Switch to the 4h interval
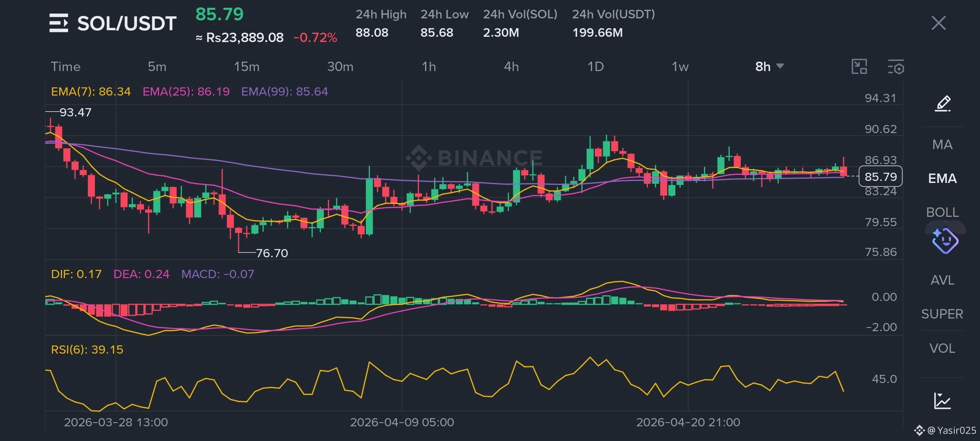 511,67
